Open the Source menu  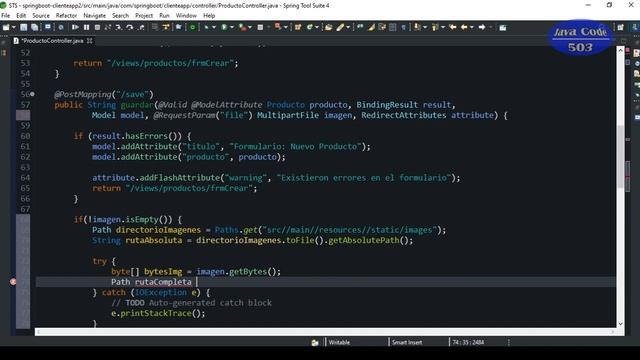point(41,16)
